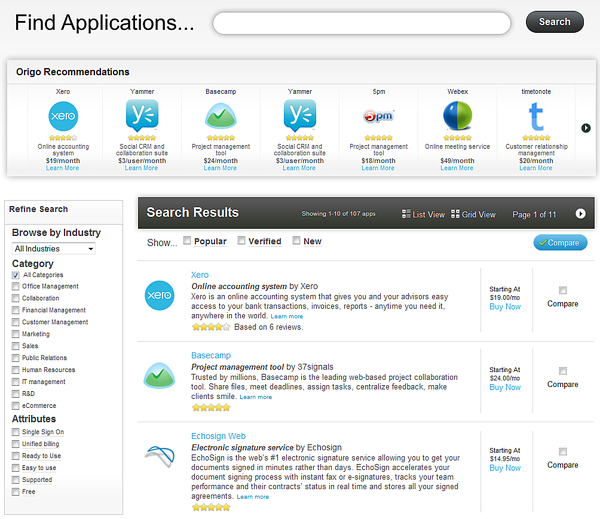Click Buy Now for Xero
Image resolution: width=600 pixels, height=519 pixels.
pos(505,307)
